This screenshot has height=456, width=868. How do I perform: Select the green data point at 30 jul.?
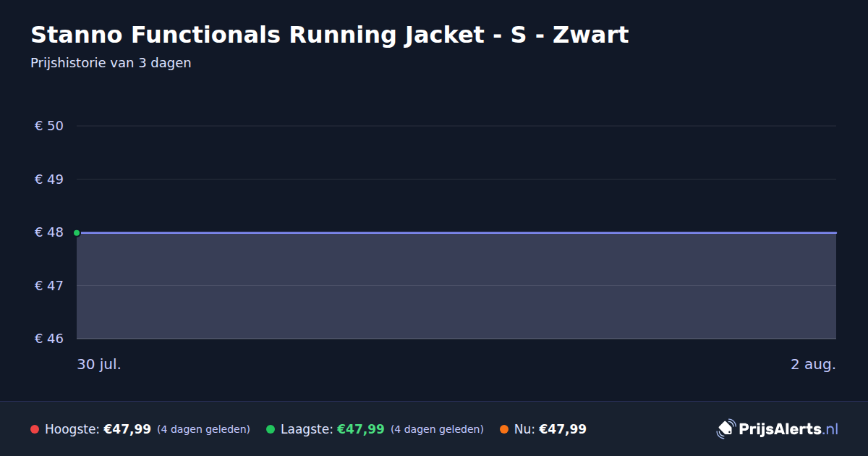[x=77, y=232]
